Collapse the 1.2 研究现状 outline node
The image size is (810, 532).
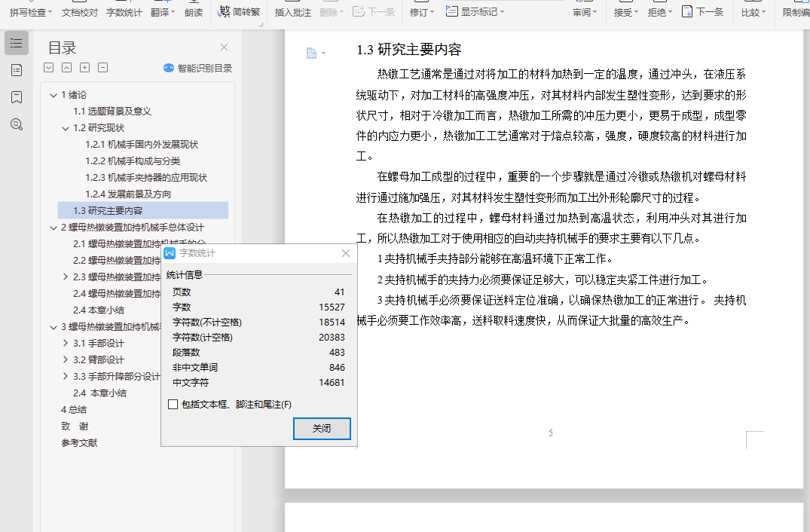[x=65, y=128]
